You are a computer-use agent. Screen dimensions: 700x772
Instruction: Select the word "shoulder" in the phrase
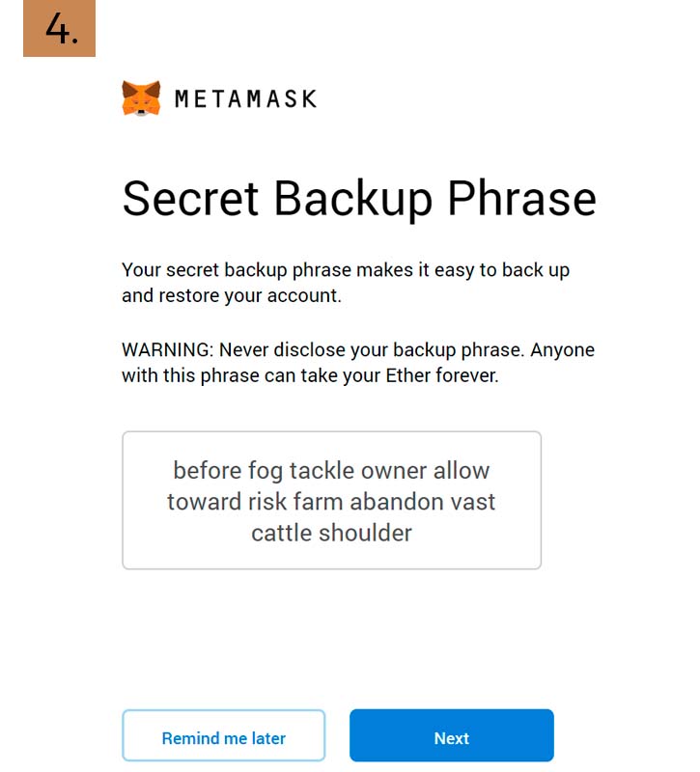[366, 533]
